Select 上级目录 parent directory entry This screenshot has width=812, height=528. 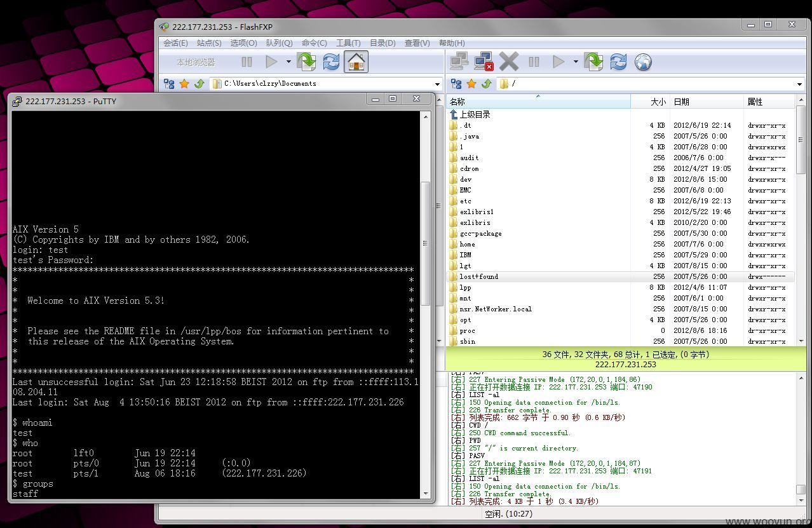coord(470,114)
